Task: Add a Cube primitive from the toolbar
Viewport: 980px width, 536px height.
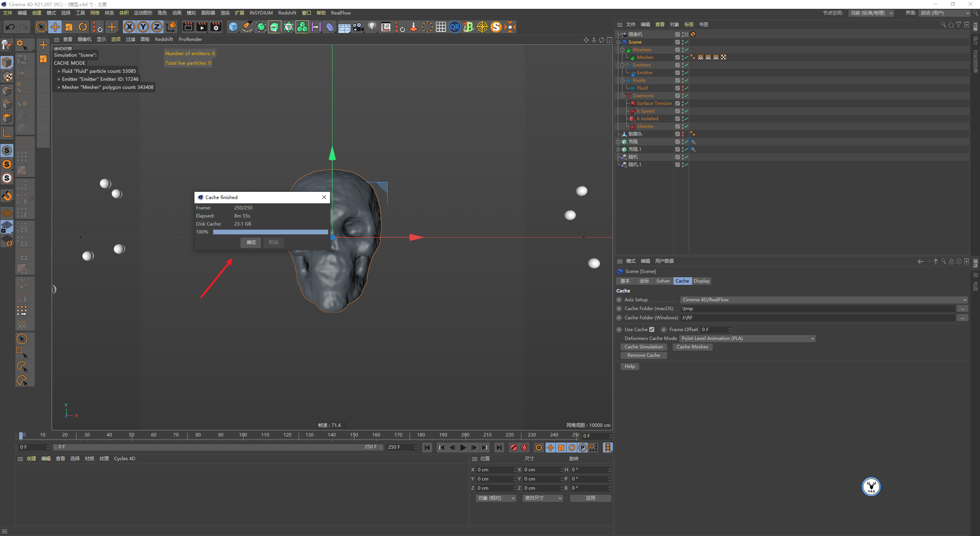Action: point(233,27)
